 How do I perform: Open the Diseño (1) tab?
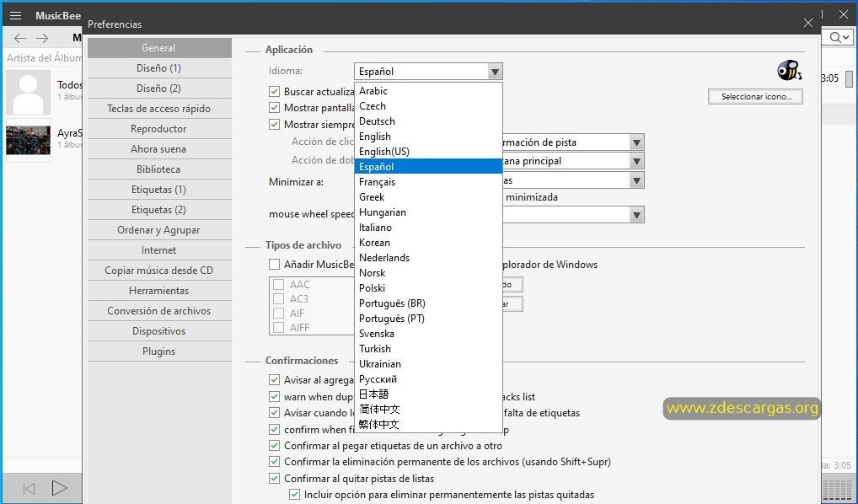[x=159, y=68]
